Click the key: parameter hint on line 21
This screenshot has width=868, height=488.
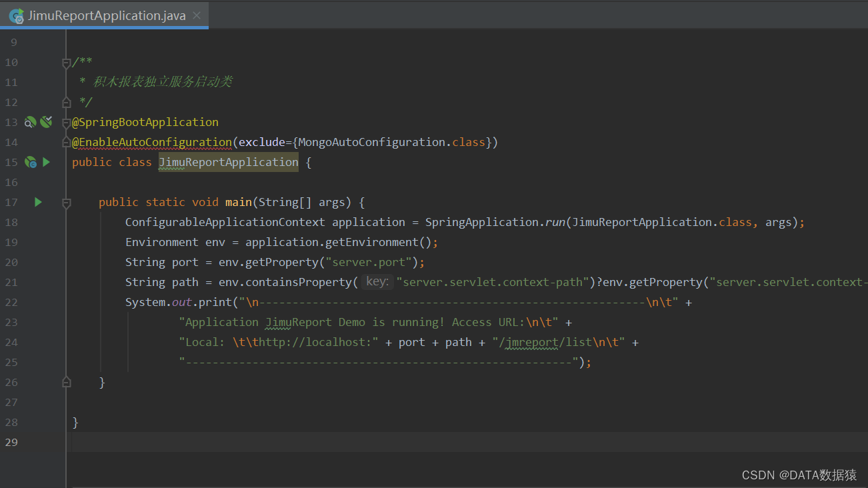pos(377,282)
